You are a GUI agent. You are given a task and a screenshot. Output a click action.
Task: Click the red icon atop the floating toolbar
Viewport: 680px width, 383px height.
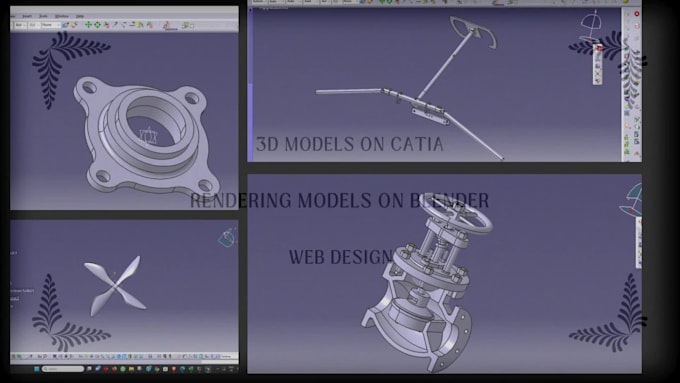(x=598, y=48)
